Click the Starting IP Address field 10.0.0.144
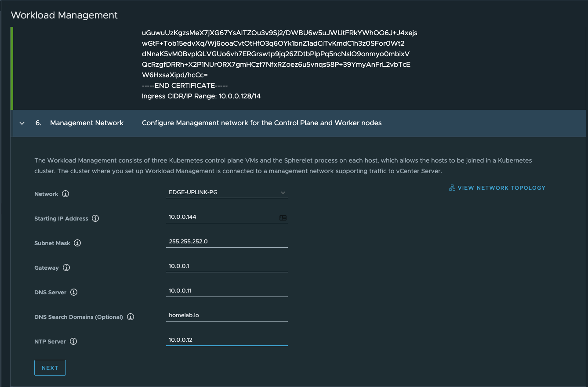This screenshot has width=588, height=387. point(222,217)
